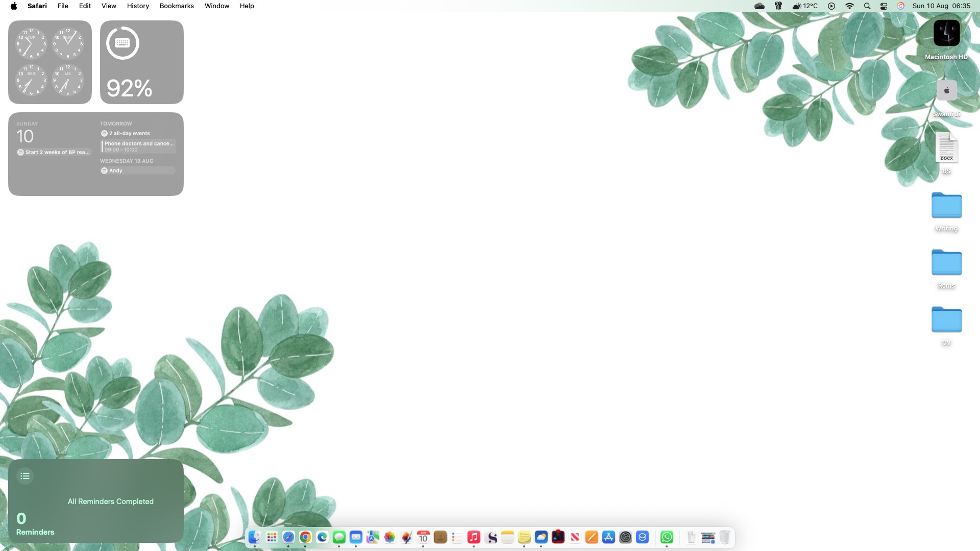Open the Mail app from the Dock
The height and width of the screenshot is (551, 980).
tap(355, 537)
